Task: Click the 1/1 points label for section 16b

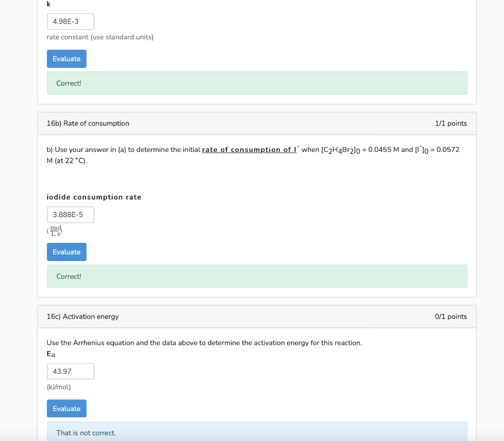Action: click(451, 123)
